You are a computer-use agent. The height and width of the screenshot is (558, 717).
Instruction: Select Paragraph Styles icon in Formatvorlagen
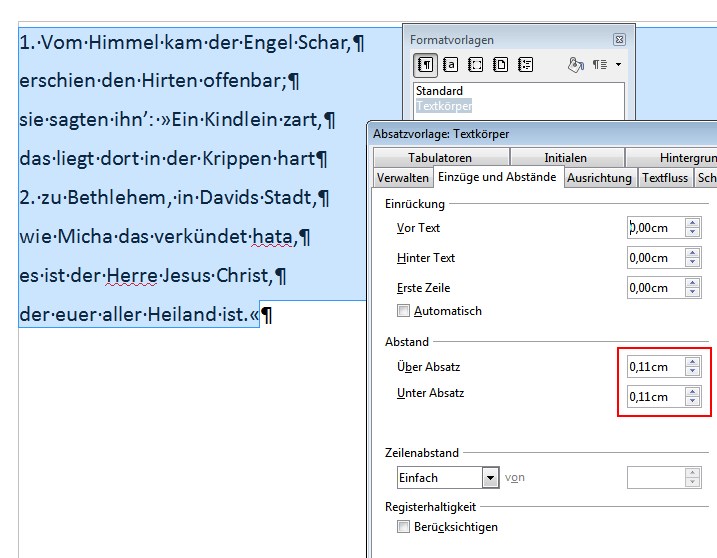(x=425, y=64)
